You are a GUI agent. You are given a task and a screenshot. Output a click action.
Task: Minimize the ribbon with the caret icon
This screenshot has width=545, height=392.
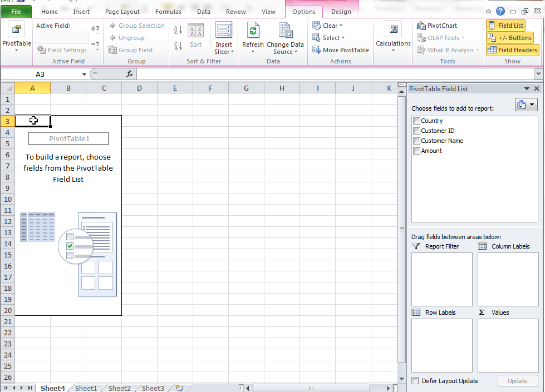(488, 12)
